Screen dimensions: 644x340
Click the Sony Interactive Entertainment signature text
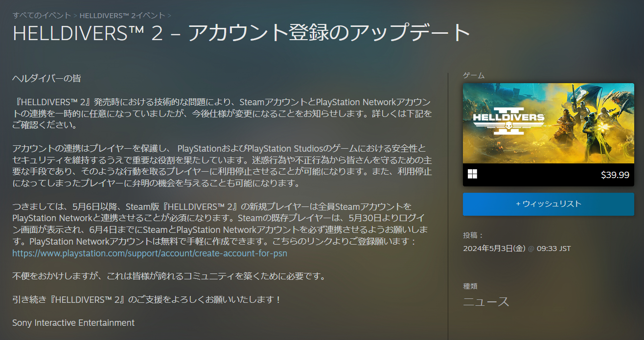click(73, 323)
